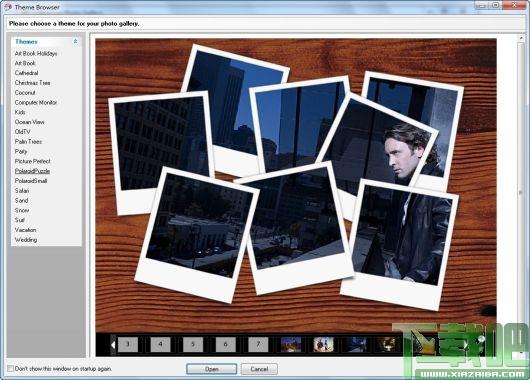
Task: Click the Theme Browser title bar icon
Action: coord(7,7)
